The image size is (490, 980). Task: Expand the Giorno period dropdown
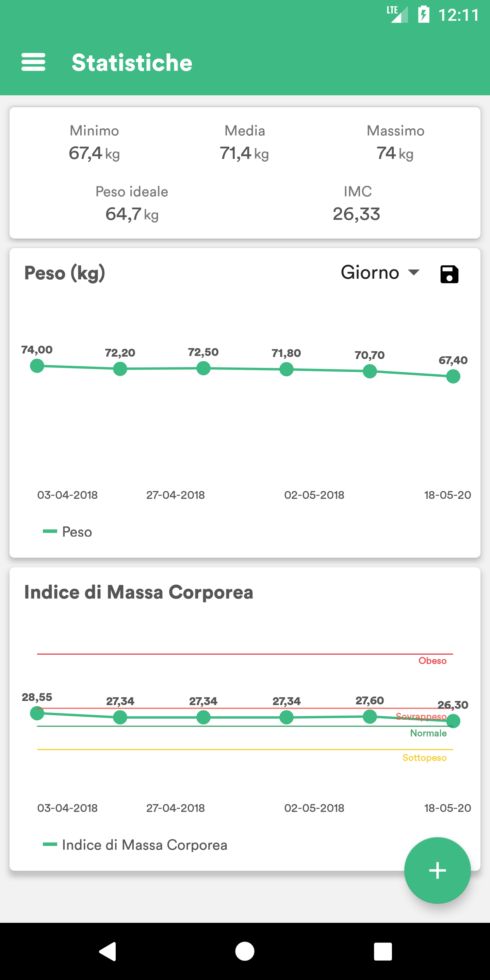tap(380, 273)
